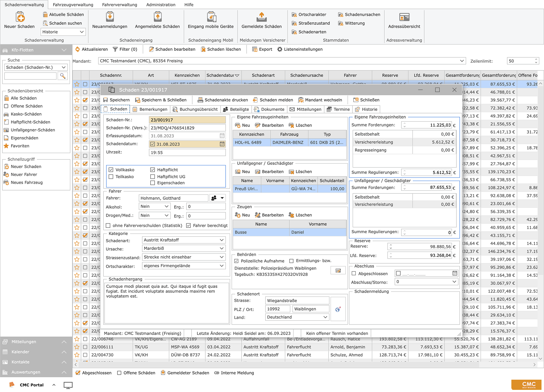Click the Schadenort globe map icon
544x392 pixels.
[x=338, y=309]
